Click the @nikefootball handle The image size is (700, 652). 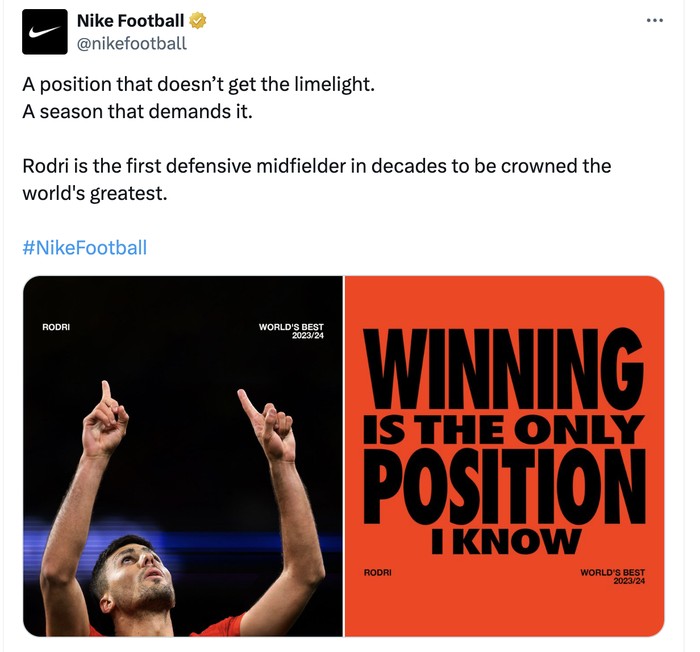pos(131,43)
